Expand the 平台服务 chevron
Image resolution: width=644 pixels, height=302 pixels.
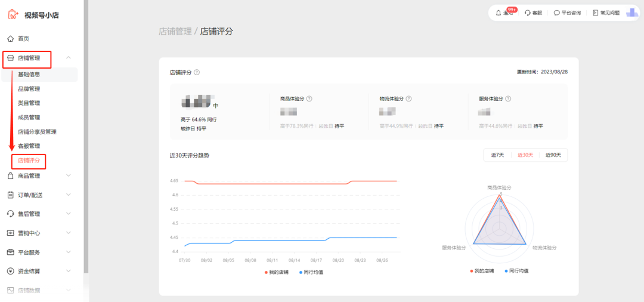click(69, 252)
